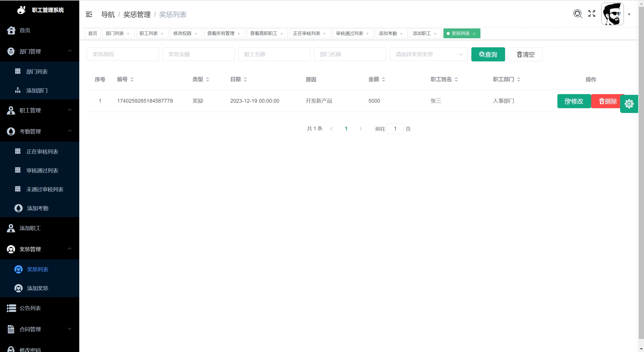Click the 添加奖惩 icon in sidebar

tap(18, 288)
